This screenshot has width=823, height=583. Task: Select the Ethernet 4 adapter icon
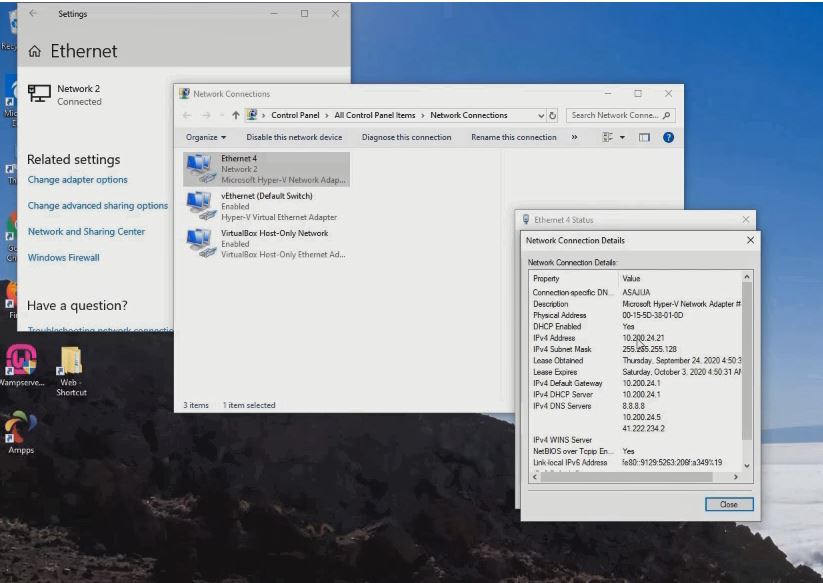click(200, 168)
